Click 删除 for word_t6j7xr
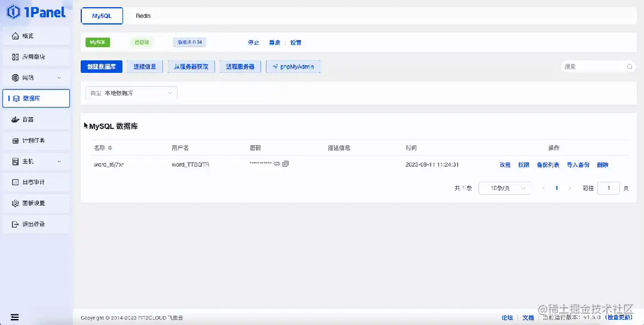Image resolution: width=644 pixels, height=325 pixels. click(603, 165)
